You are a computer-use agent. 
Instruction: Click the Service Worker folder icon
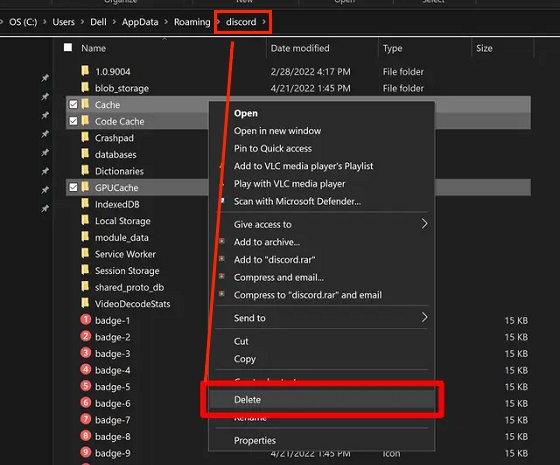85,253
